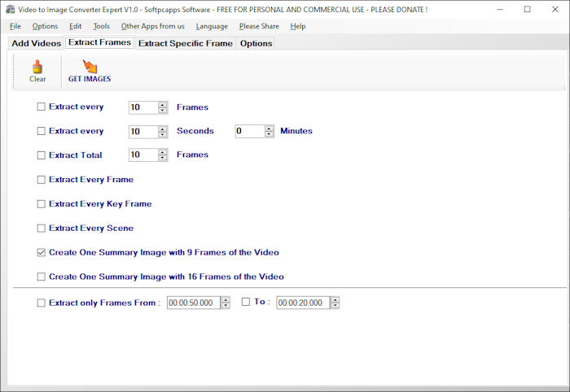The height and width of the screenshot is (392, 570).
Task: Adjust the Minutes spinner arrows
Action: click(x=269, y=131)
